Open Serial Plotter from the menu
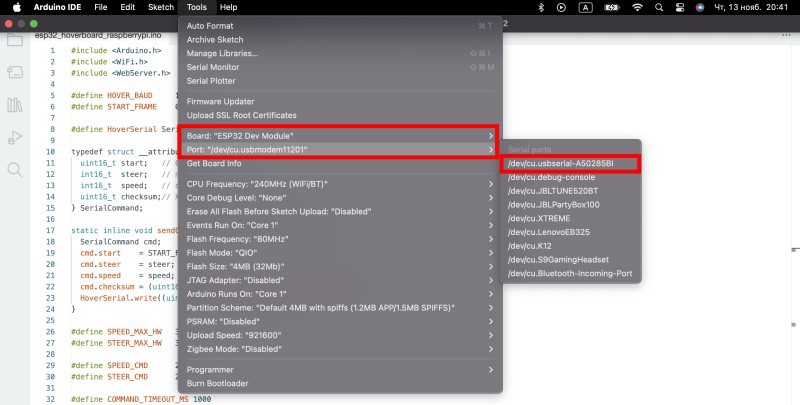This screenshot has height=405, width=800. pyautogui.click(x=340, y=81)
